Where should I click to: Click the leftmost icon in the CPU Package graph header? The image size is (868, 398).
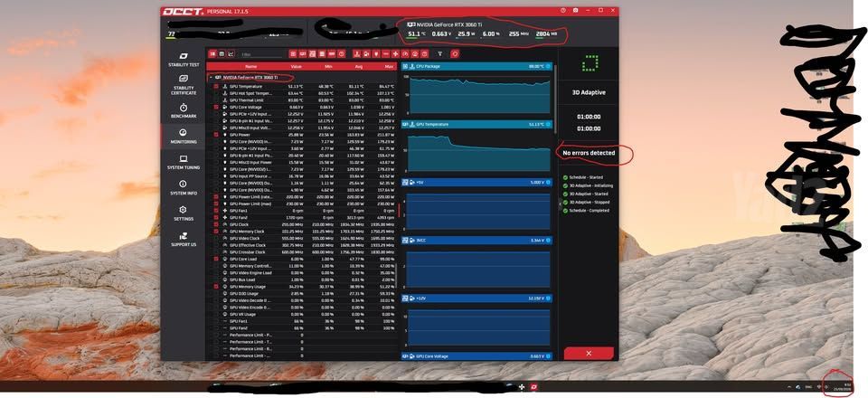[x=405, y=66]
